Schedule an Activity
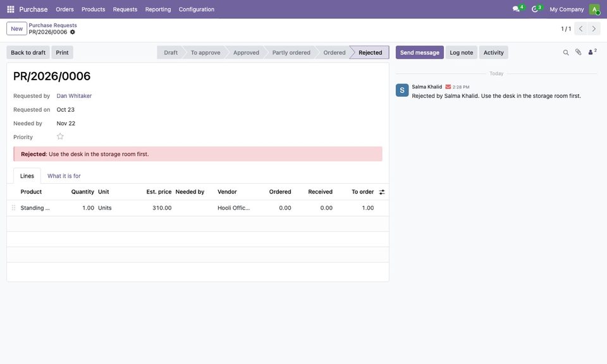This screenshot has width=607, height=364. point(494,52)
